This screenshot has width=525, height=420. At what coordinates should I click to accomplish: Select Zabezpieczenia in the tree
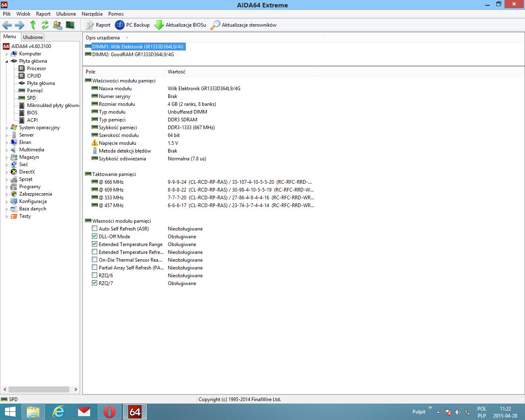36,194
